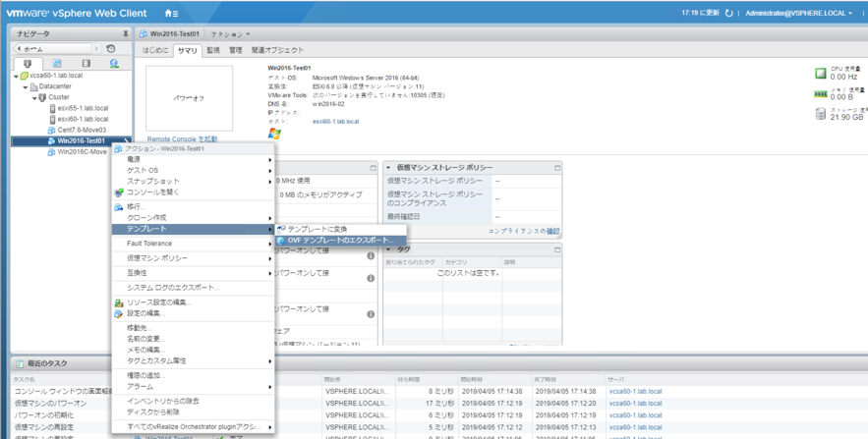Open Guest OS submenu in context menu
The height and width of the screenshot is (439, 868).
(x=194, y=170)
